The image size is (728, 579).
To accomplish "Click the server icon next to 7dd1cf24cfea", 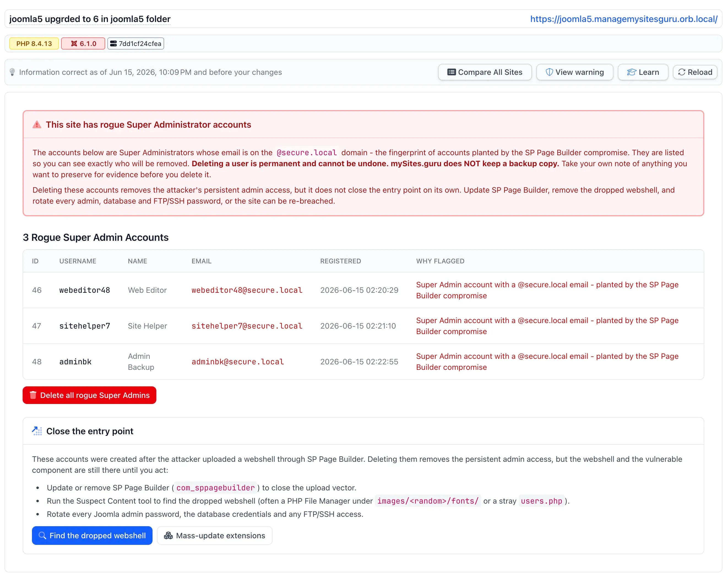I will pyautogui.click(x=113, y=43).
